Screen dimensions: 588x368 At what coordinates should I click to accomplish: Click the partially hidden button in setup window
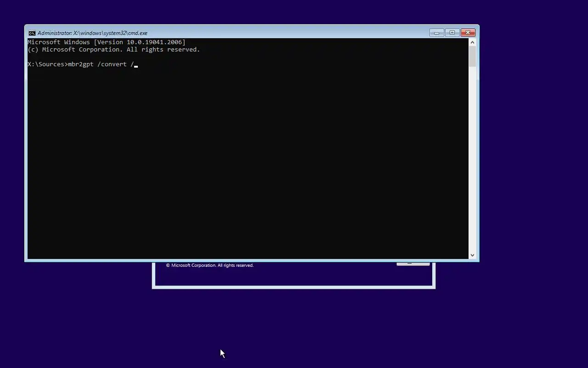(413, 264)
